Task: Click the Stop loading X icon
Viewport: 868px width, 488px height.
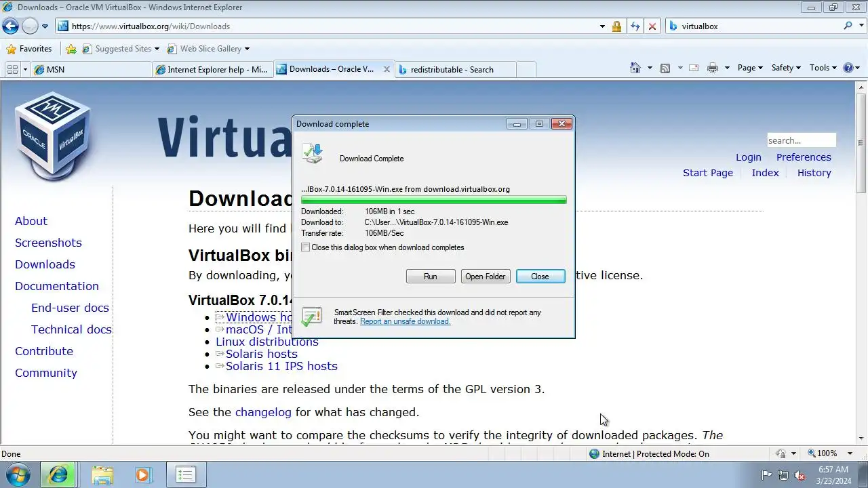Action: (x=652, y=26)
